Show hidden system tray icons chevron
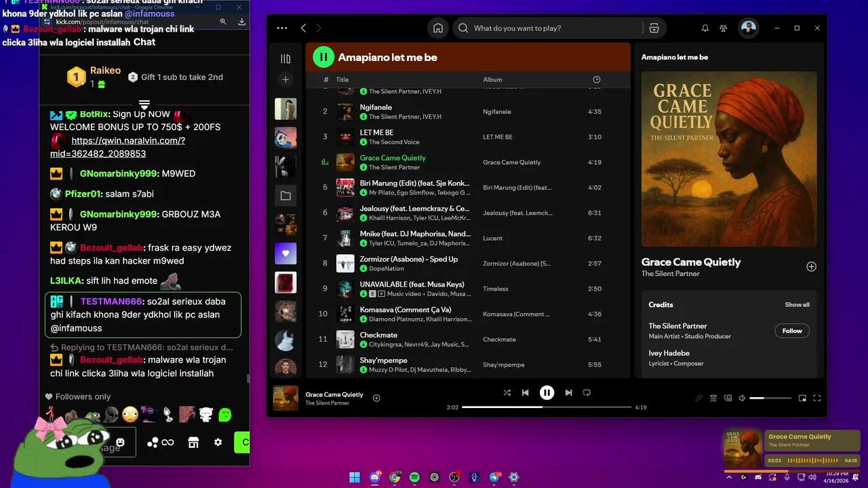868x488 pixels. click(x=730, y=477)
